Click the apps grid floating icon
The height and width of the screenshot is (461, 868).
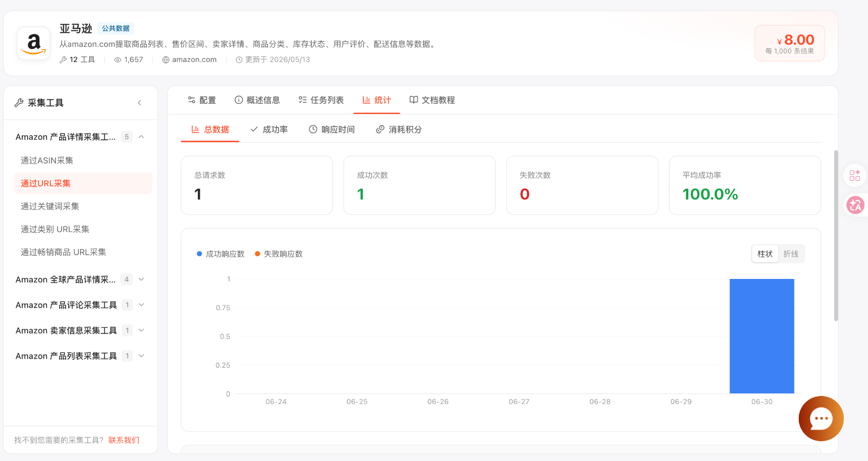(x=855, y=176)
